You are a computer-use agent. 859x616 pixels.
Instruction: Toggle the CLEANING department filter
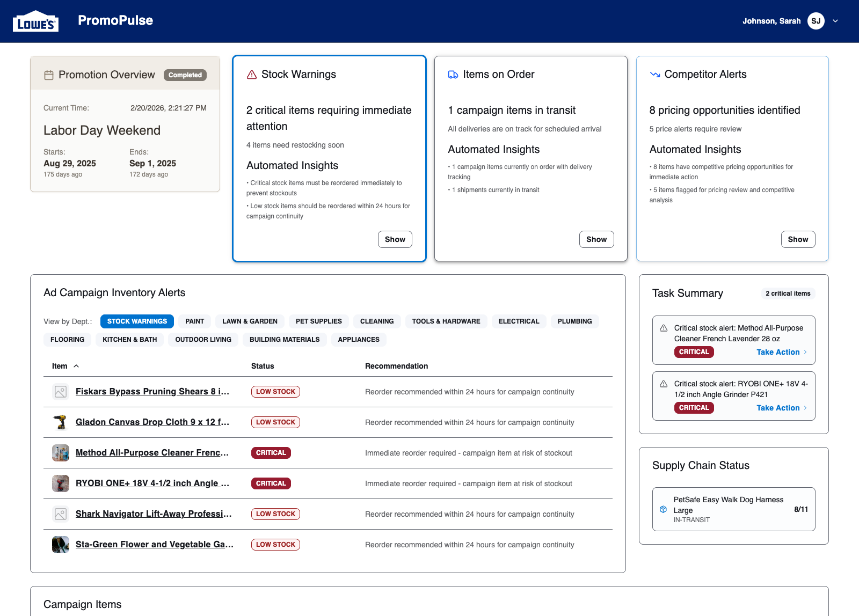[x=377, y=321]
